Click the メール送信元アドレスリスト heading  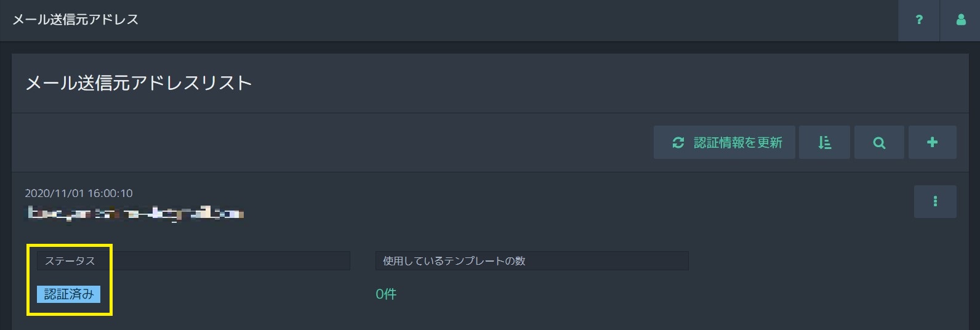click(139, 83)
